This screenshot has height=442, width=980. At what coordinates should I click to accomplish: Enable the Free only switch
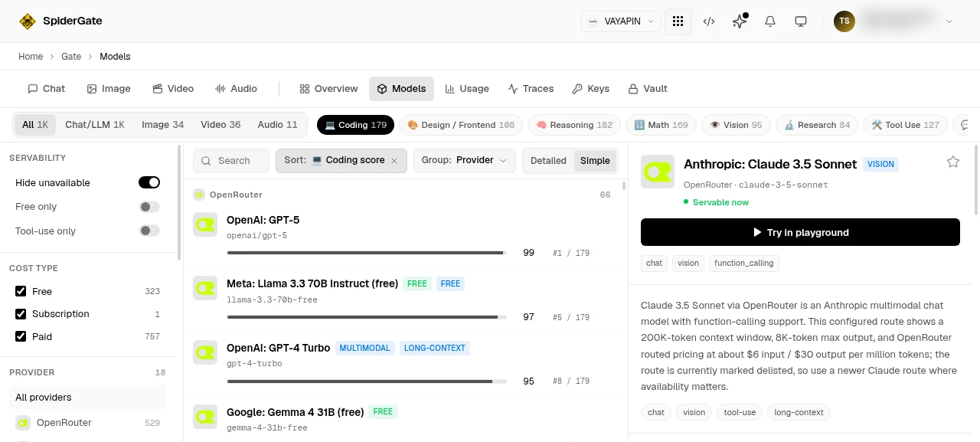pyautogui.click(x=149, y=207)
